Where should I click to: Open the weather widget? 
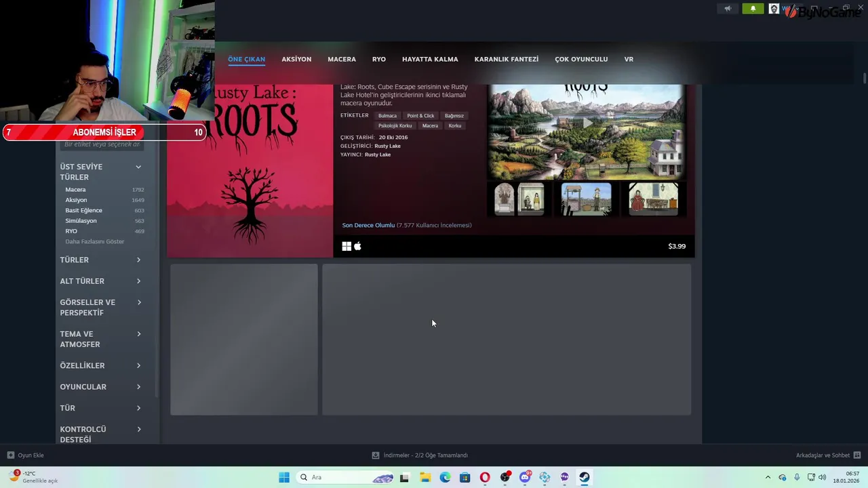[x=33, y=477]
